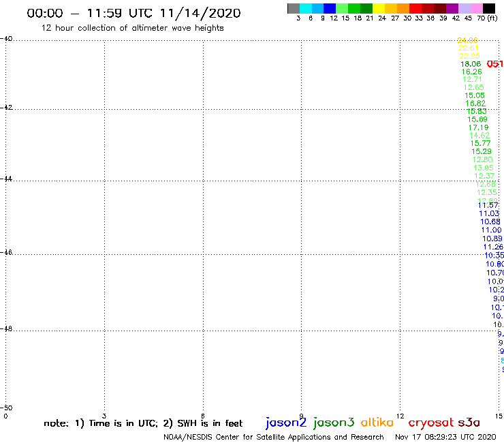
Task: Click the blue wave height value 11.26
Action: (493, 247)
